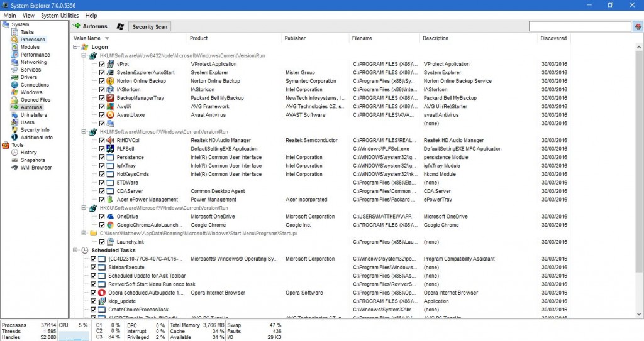Image resolution: width=644 pixels, height=341 pixels.
Task: Select Norton Online Backup entry icon
Action: click(x=110, y=81)
